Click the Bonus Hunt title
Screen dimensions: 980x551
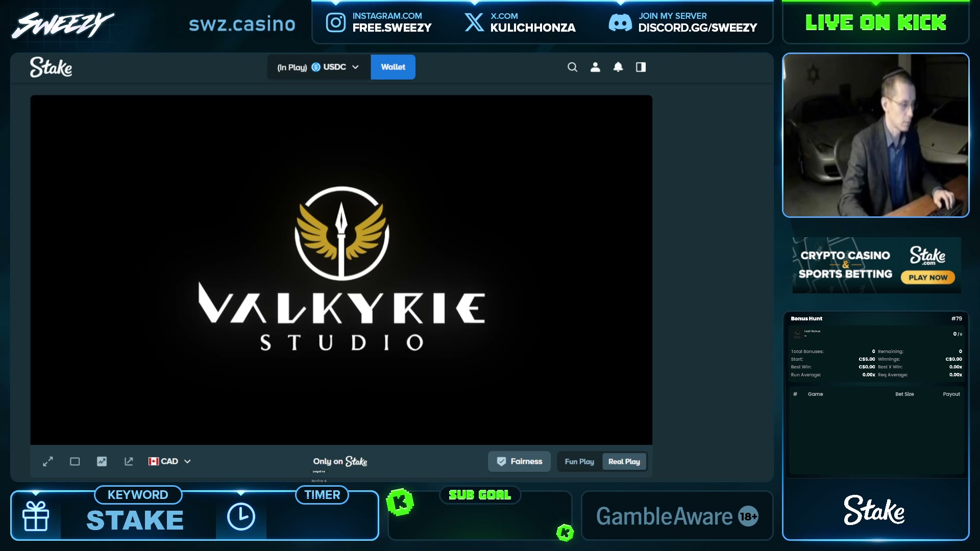806,318
